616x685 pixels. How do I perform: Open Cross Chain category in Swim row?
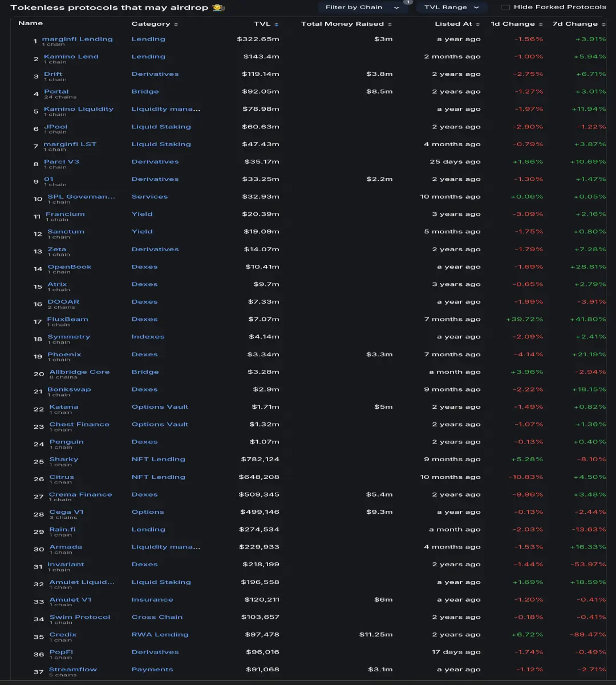157,617
